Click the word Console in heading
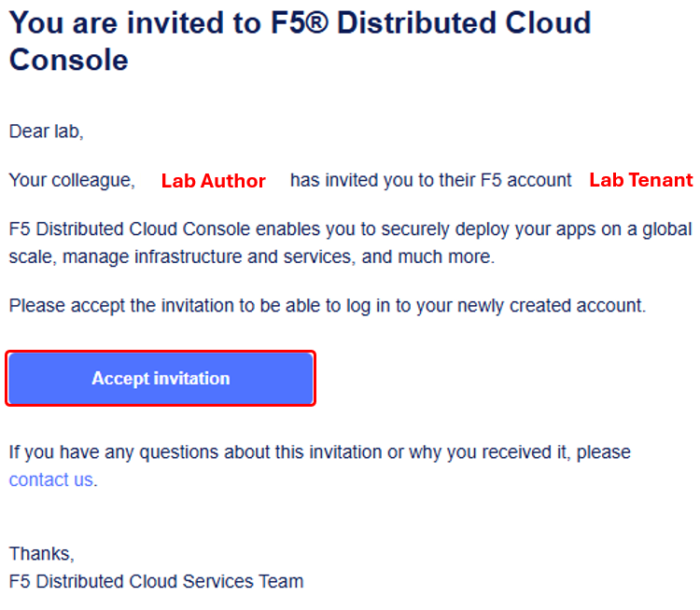700x610 pixels. [69, 60]
